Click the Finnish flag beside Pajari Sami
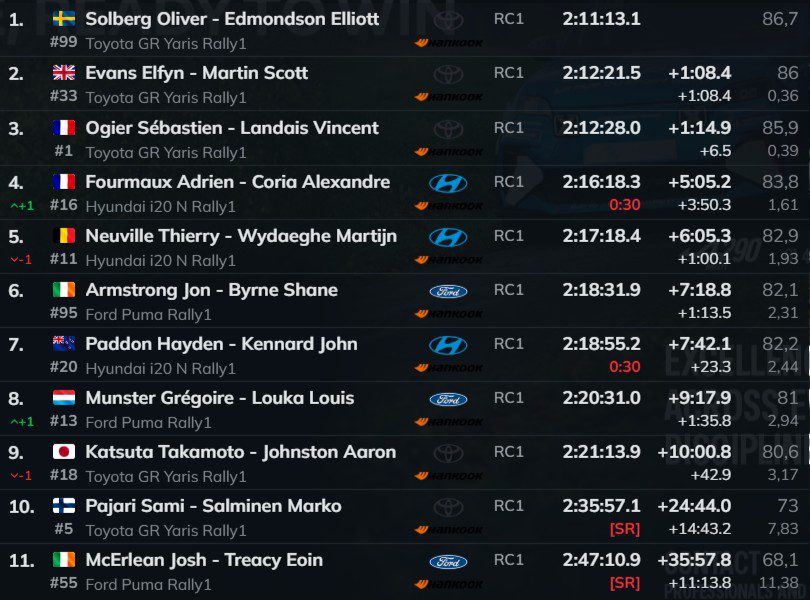 tap(63, 506)
